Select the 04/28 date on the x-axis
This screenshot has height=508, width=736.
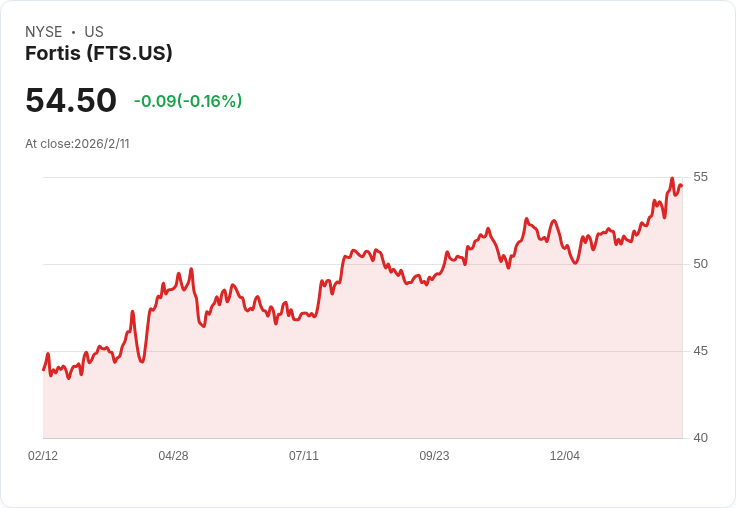point(173,456)
